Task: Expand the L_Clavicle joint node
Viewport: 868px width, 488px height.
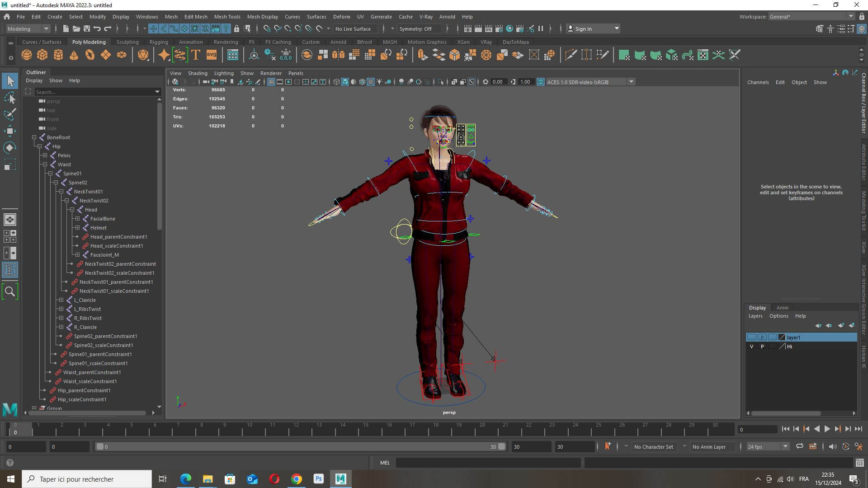Action: tap(61, 300)
